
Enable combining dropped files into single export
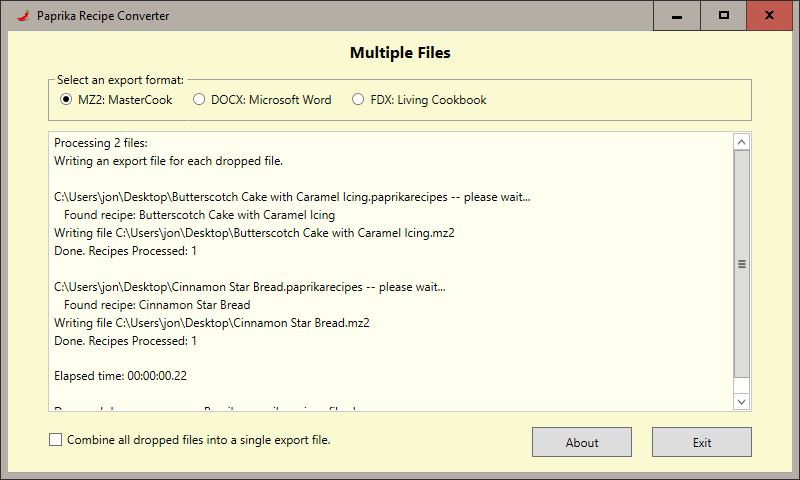point(56,440)
